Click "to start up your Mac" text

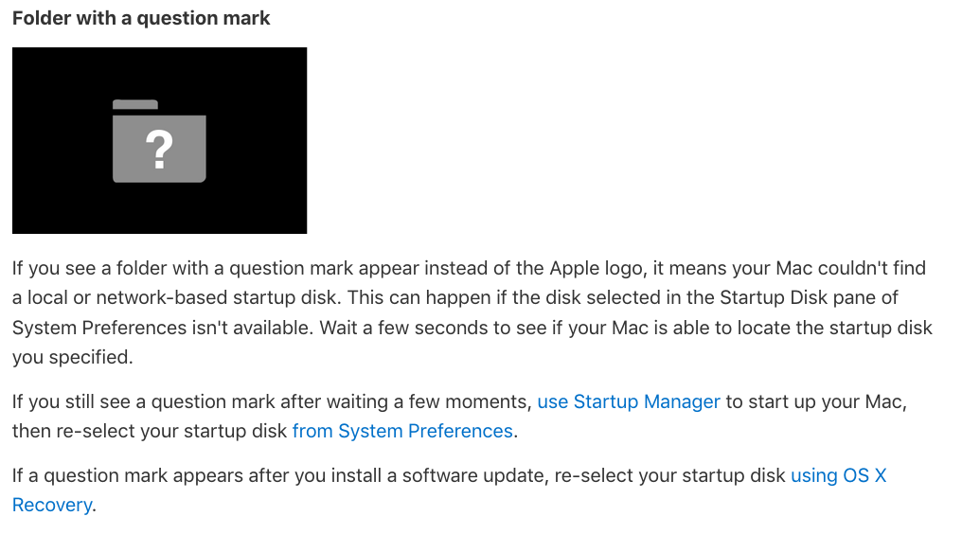pos(814,401)
